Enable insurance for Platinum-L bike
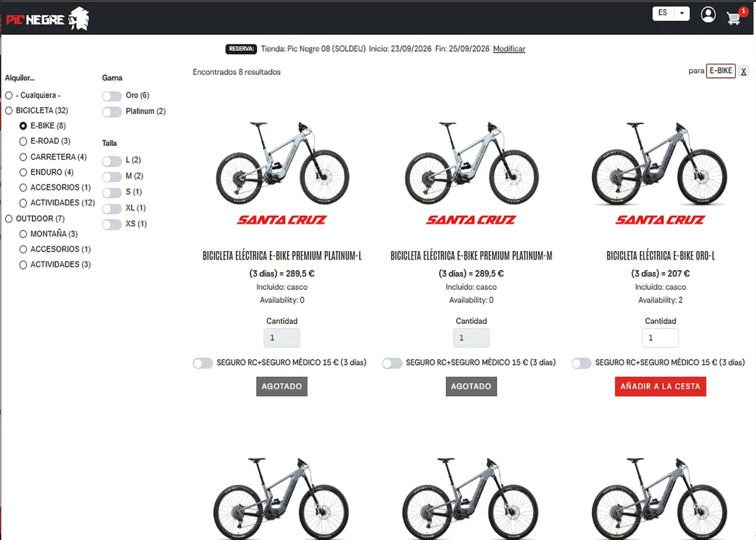 coord(203,363)
